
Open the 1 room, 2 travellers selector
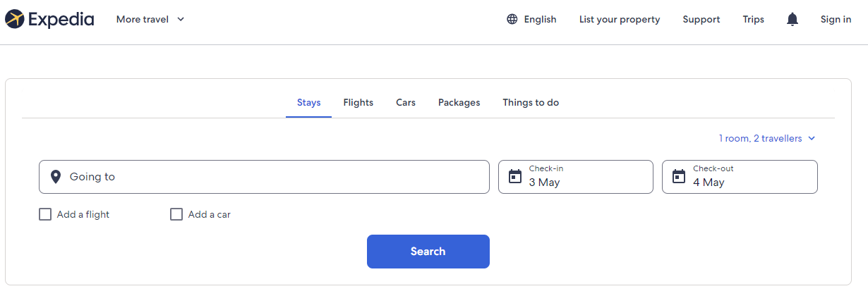click(x=766, y=139)
